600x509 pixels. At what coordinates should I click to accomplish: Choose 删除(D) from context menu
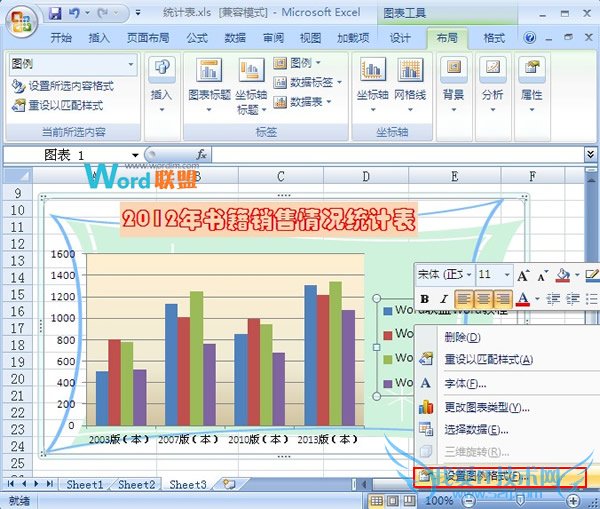pos(507,337)
